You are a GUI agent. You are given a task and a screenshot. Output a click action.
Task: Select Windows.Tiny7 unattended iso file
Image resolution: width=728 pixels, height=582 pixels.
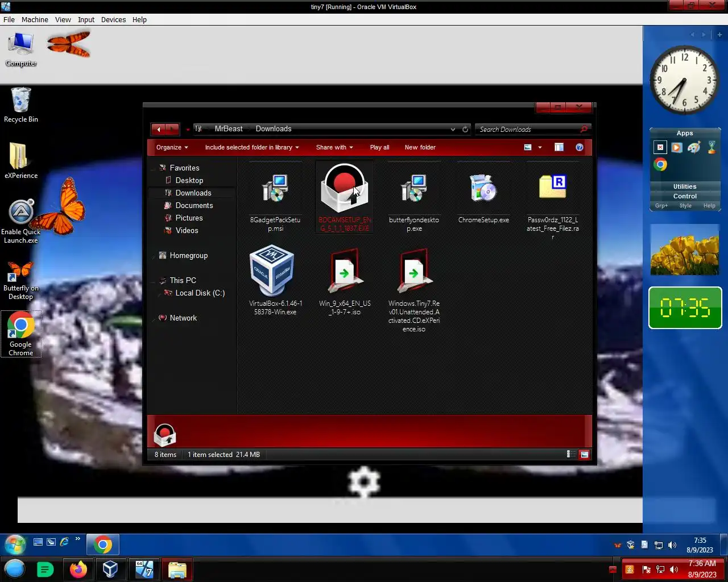(x=414, y=289)
